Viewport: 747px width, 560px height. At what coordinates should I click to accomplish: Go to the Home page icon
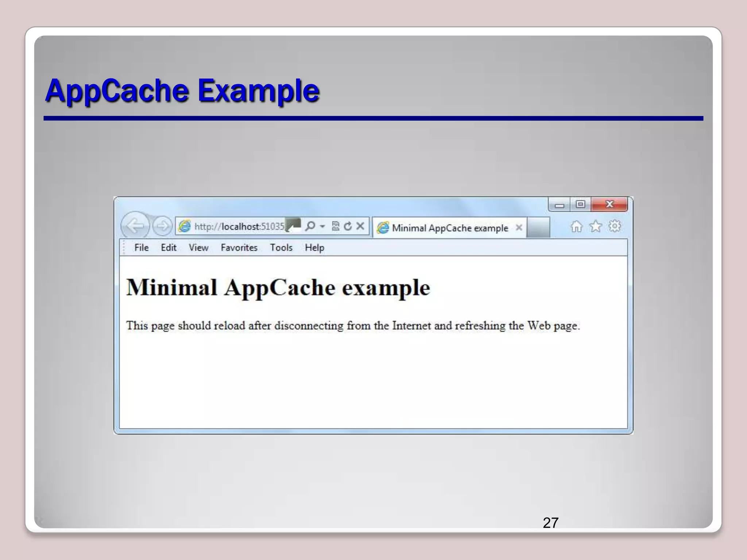click(x=576, y=226)
